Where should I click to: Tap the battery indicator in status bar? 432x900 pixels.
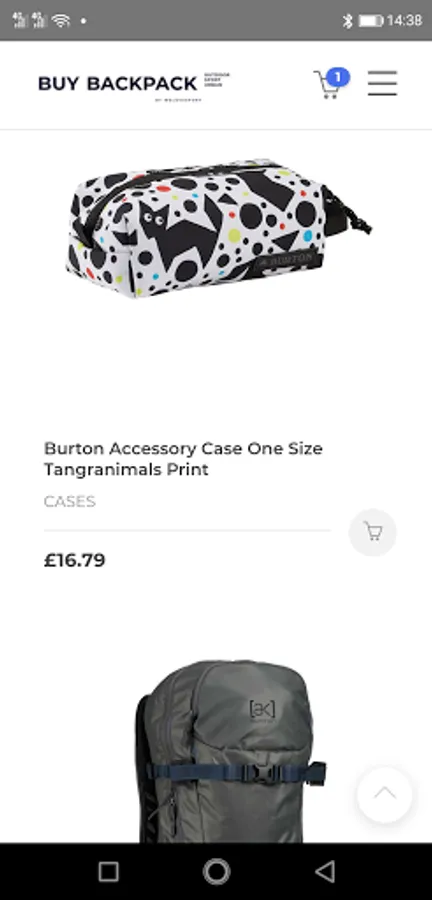click(x=371, y=21)
